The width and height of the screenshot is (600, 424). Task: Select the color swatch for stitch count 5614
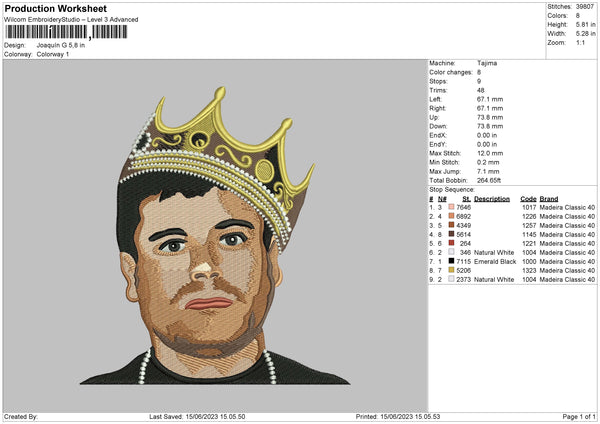(x=452, y=234)
